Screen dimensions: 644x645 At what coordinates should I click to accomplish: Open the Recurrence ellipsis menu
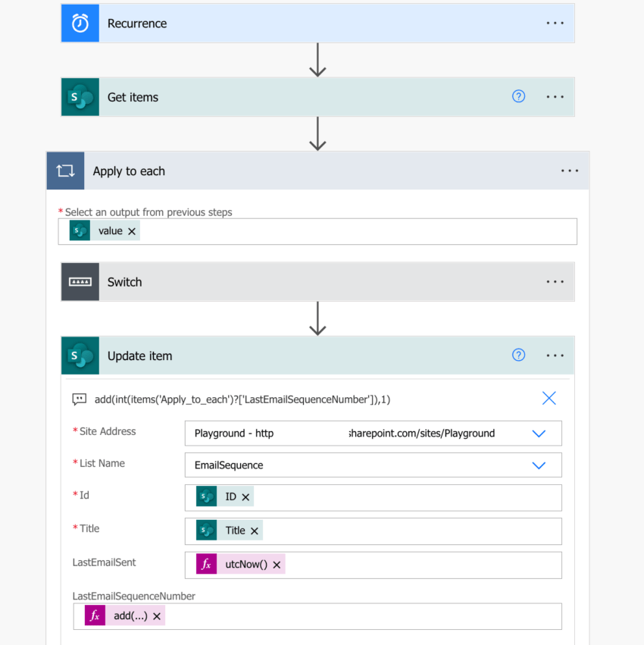[555, 23]
